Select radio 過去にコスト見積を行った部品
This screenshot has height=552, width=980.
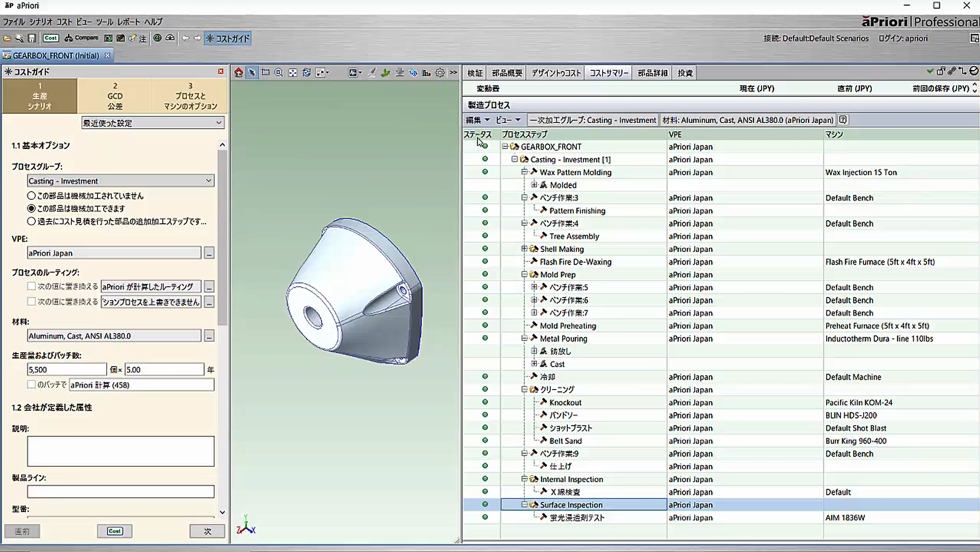[31, 221]
